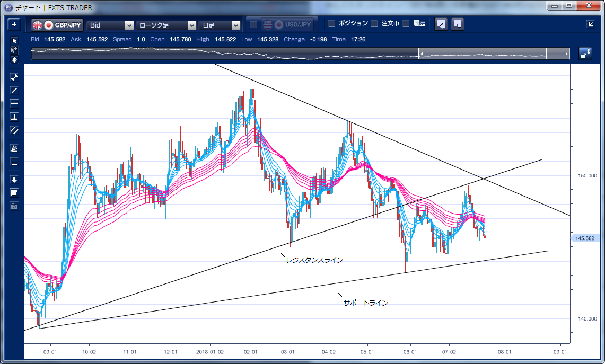Viewport: 605px width, 364px height.
Task: Click the camera screenshot icon
Action: point(14,206)
